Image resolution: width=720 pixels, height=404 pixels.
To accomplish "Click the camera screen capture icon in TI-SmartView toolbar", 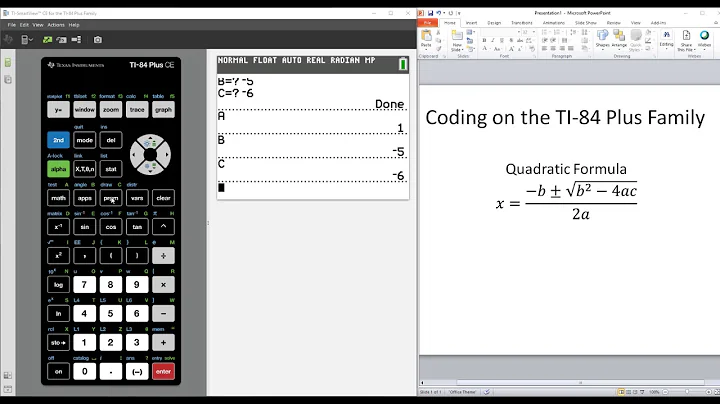I will point(98,40).
